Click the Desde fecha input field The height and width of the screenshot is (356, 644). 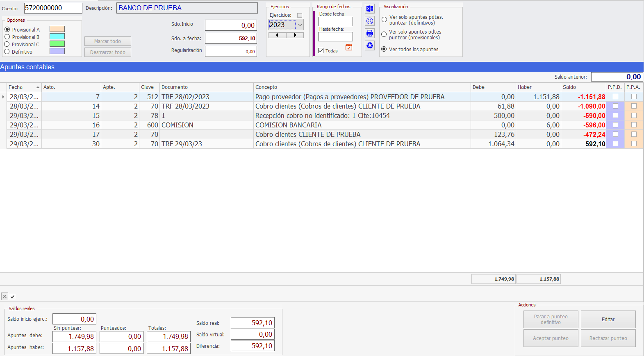tap(335, 21)
